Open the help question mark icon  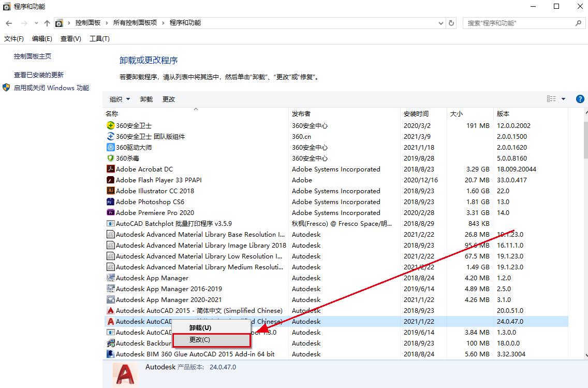point(580,99)
